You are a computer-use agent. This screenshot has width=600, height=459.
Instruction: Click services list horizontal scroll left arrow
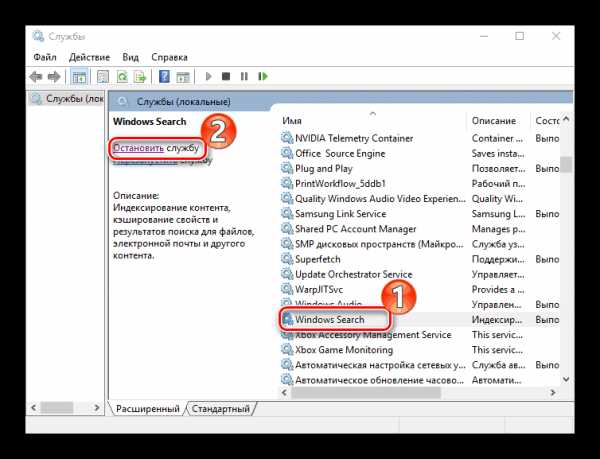285,392
